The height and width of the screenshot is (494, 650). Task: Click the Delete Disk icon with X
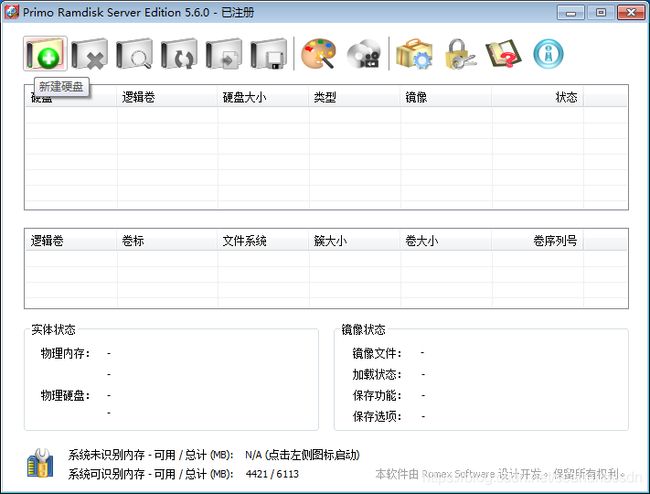(x=90, y=54)
